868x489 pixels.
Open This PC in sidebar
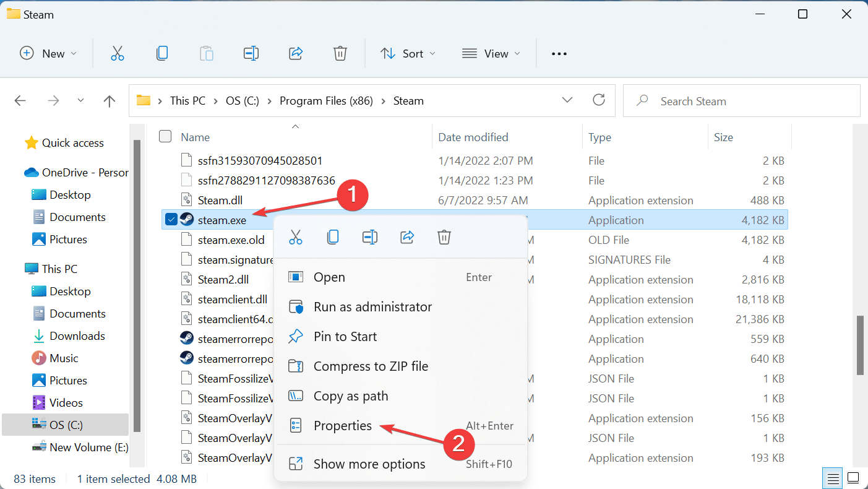tap(51, 269)
